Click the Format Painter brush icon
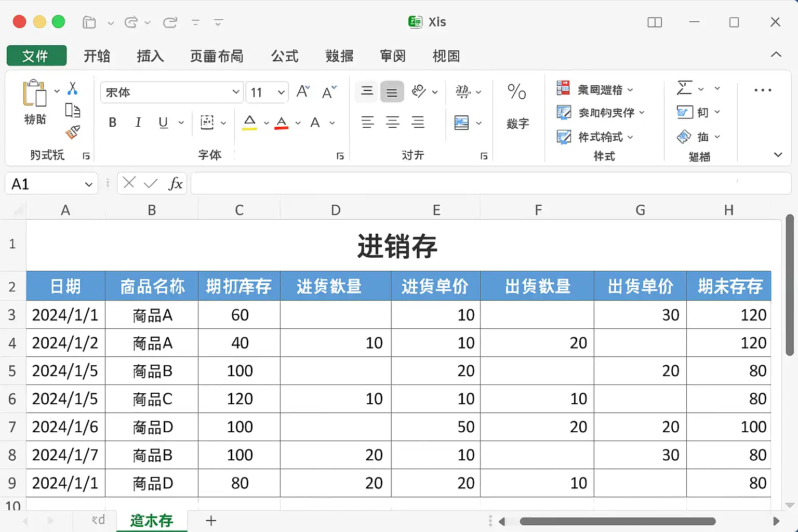The width and height of the screenshot is (798, 532). click(73, 132)
